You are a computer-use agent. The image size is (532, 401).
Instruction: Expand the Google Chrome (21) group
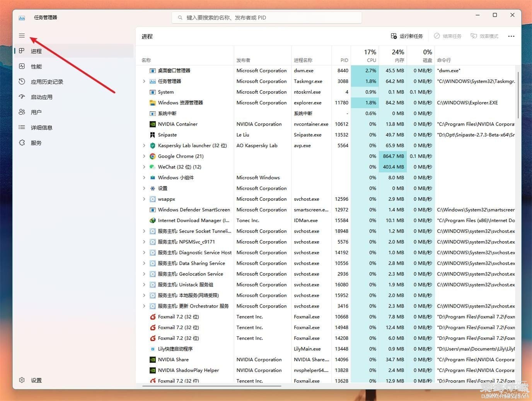coord(144,156)
